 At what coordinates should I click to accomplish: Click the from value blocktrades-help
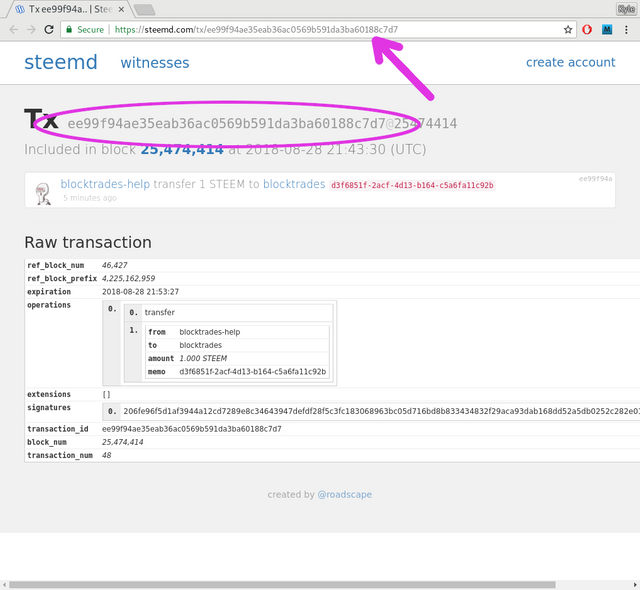click(x=210, y=332)
